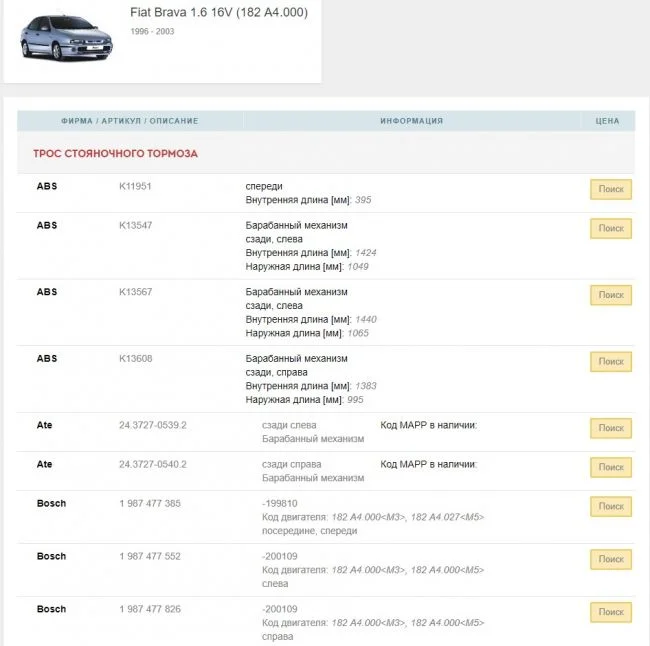Search price for Bosch 1 987 477 826

pos(610,612)
